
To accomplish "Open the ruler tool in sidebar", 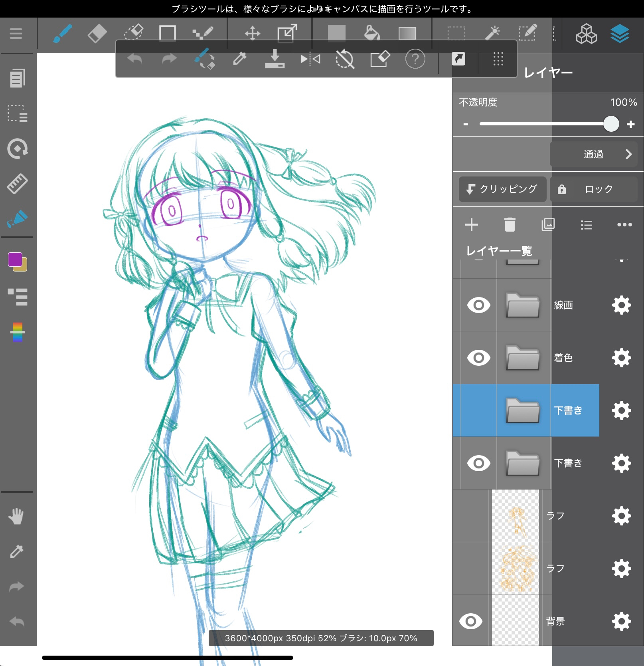I will [17, 184].
